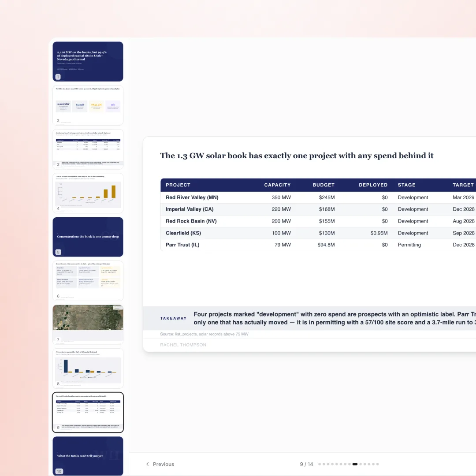Select slide 4 bar chart thumbnail

(88, 193)
